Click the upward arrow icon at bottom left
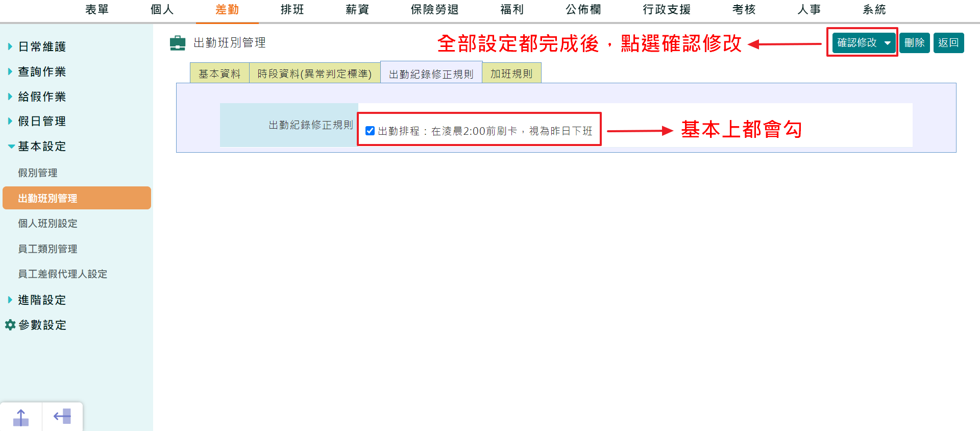This screenshot has width=980, height=431. (x=21, y=417)
